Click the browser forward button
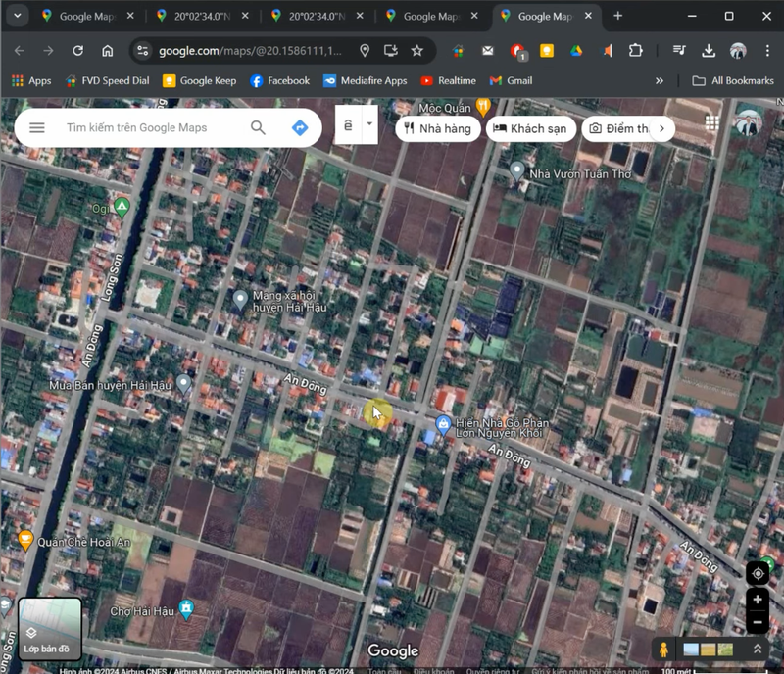Viewport: 784px width, 674px height. click(48, 51)
